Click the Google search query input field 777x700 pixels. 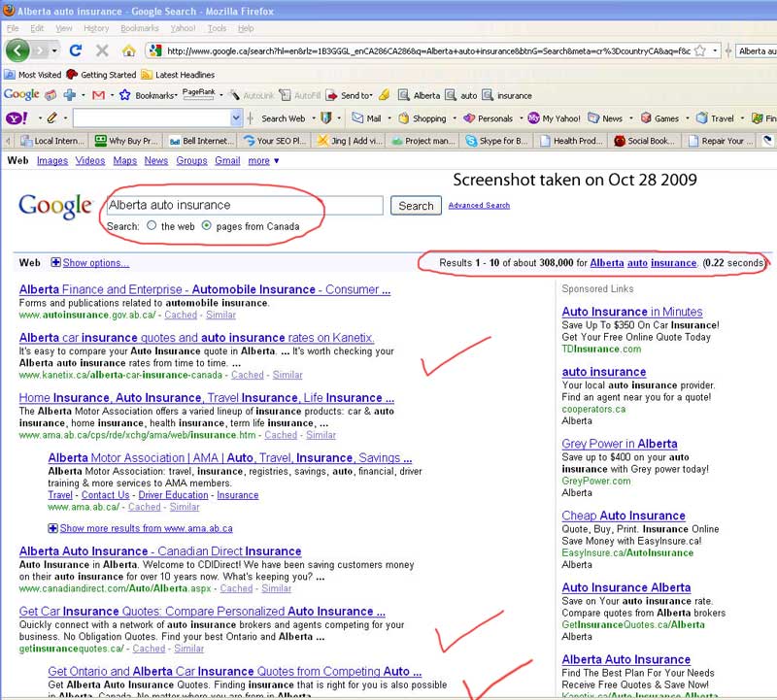click(245, 205)
